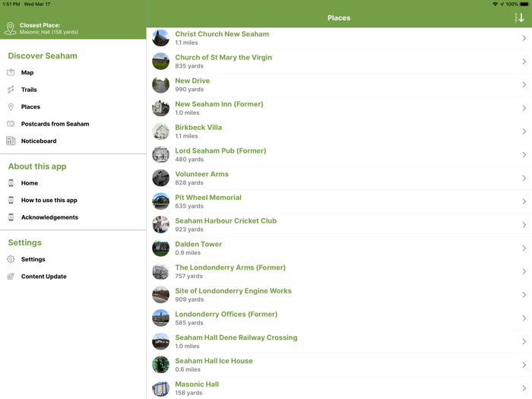Open Church of St Mary the Virgin thumbnail
This screenshot has height=399, width=532.
160,62
